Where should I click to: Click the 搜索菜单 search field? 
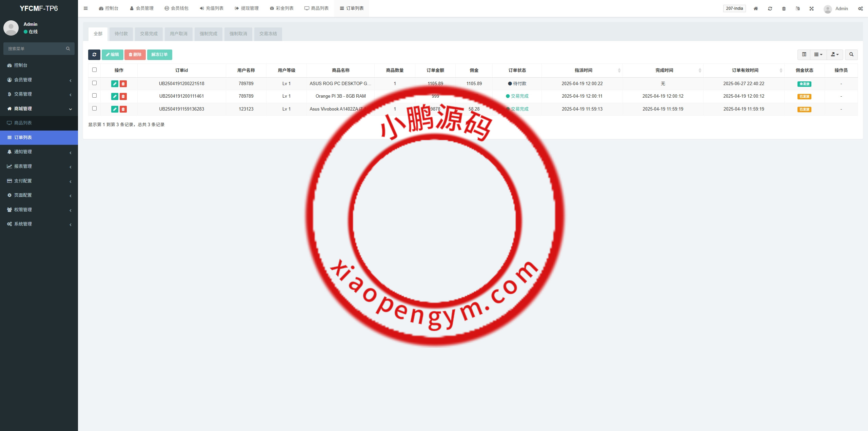tap(36, 49)
